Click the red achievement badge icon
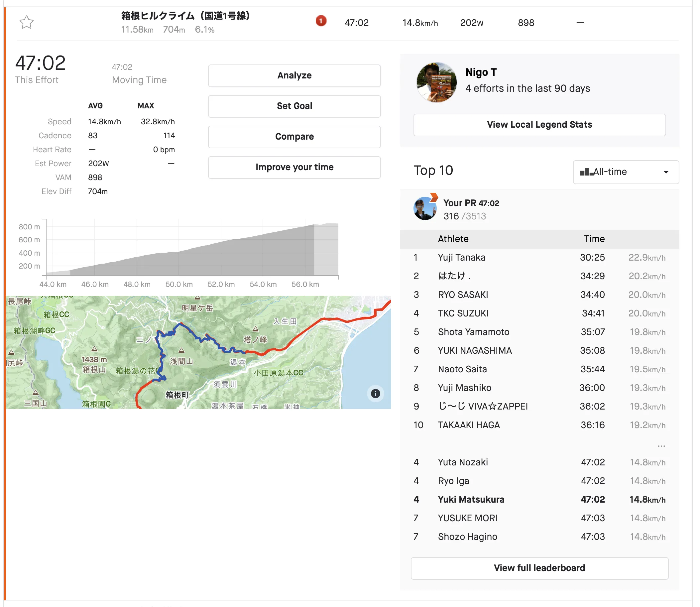Screen dimensions: 700x607 coord(321,21)
